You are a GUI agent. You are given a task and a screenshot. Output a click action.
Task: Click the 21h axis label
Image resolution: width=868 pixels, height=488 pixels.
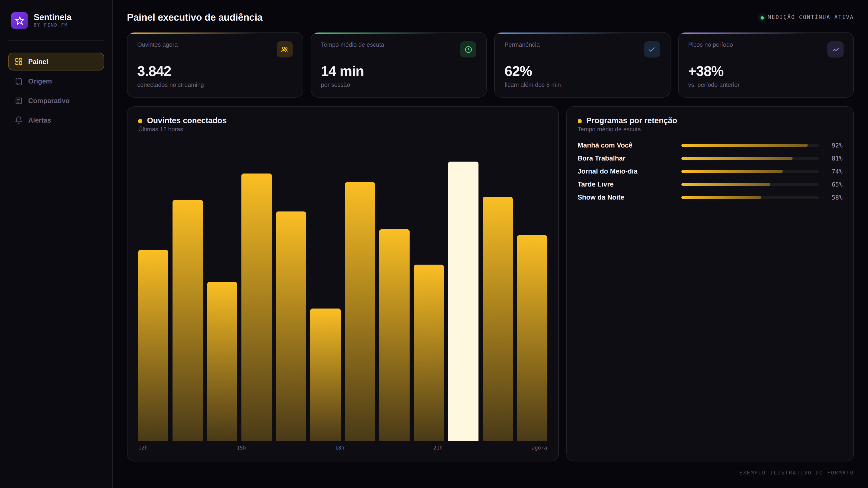point(438,448)
